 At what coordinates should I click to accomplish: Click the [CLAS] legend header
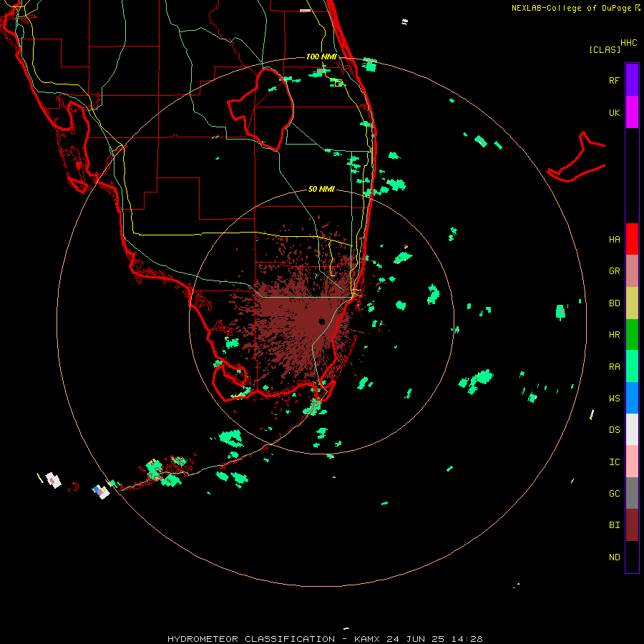[605, 49]
